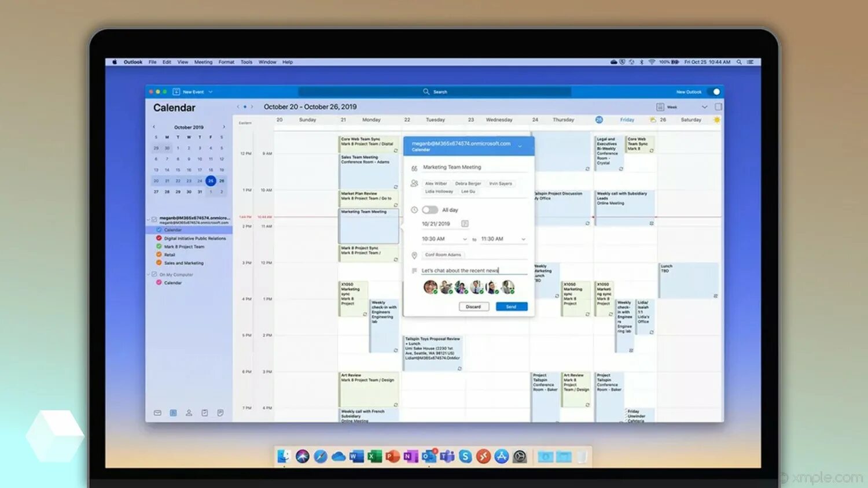Open the date picker icon beside 10/21/2019
868x488 pixels.
coord(465,224)
